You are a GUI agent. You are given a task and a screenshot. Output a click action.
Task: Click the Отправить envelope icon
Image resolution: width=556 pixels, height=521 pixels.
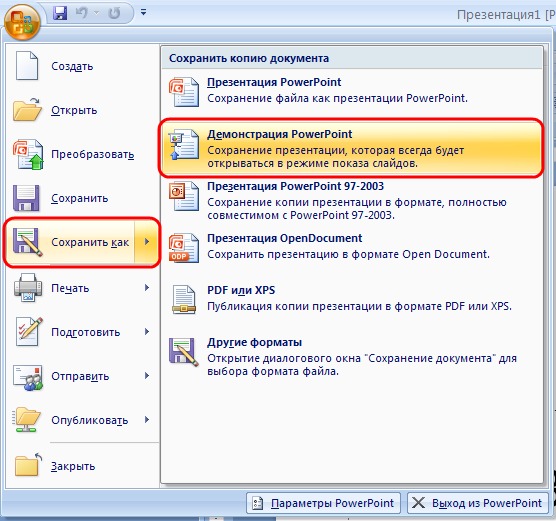[x=28, y=377]
